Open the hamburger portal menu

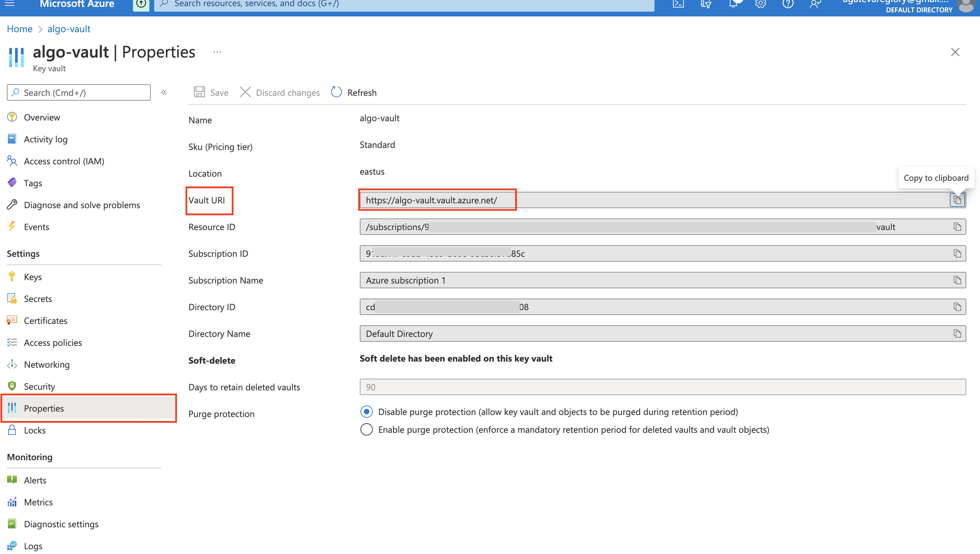pyautogui.click(x=10, y=4)
